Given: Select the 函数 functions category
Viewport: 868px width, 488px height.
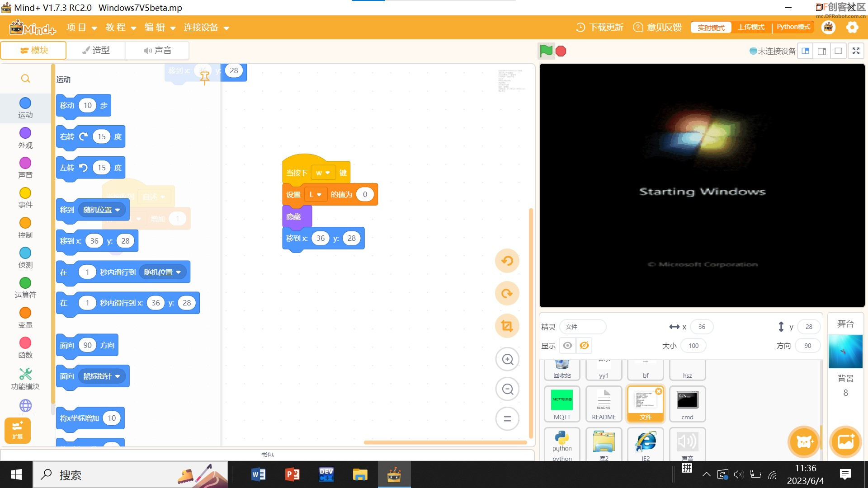Looking at the screenshot, I should [x=25, y=348].
